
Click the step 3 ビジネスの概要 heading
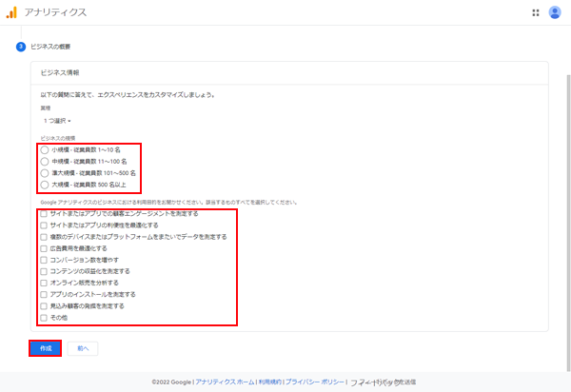pos(50,47)
